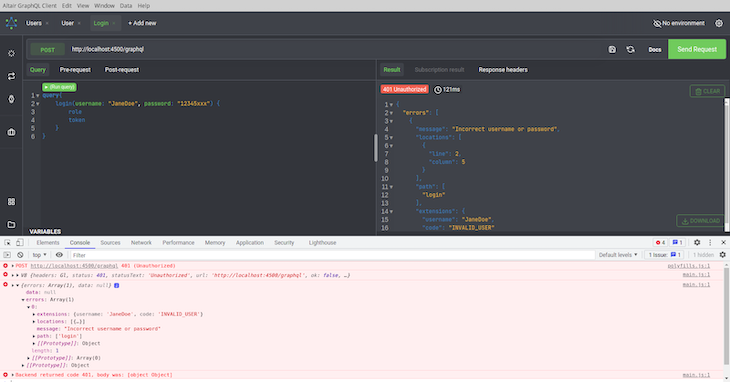Expand the extensions object in console error
The width and height of the screenshot is (730, 382).
(34, 314)
